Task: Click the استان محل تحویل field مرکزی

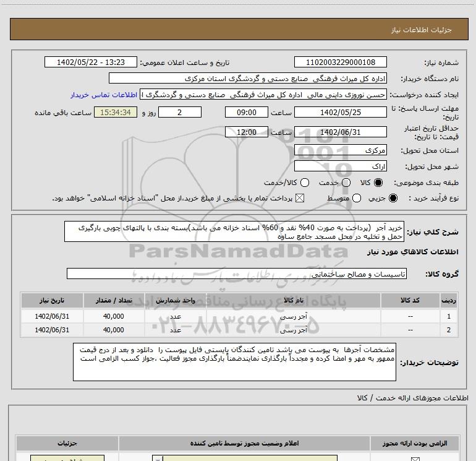Action: point(340,150)
